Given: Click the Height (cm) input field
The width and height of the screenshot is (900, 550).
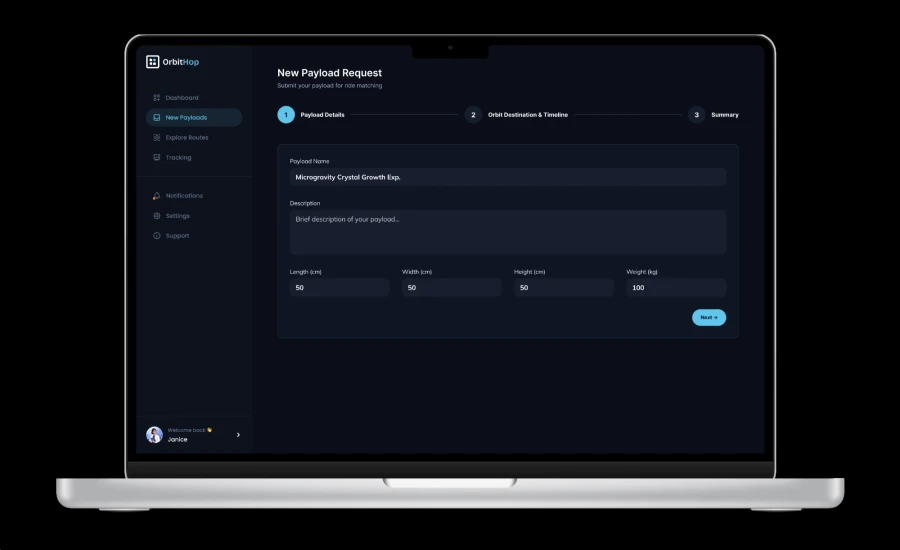Looking at the screenshot, I should (564, 288).
